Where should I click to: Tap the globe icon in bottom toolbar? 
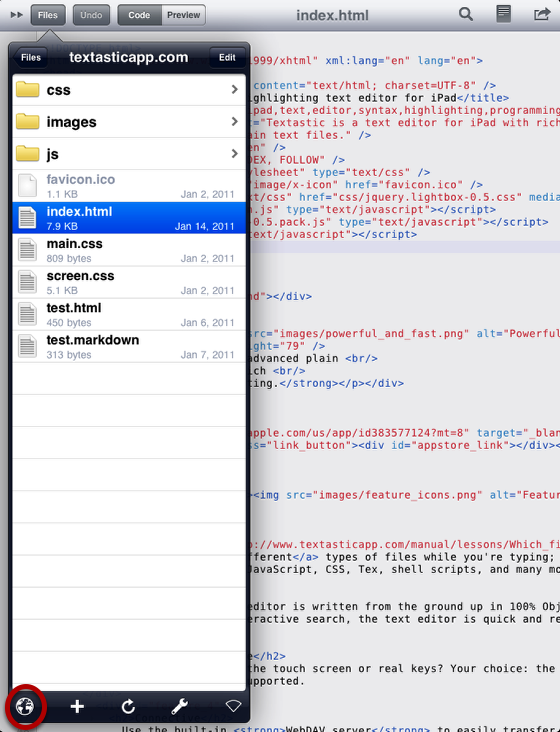click(x=25, y=706)
